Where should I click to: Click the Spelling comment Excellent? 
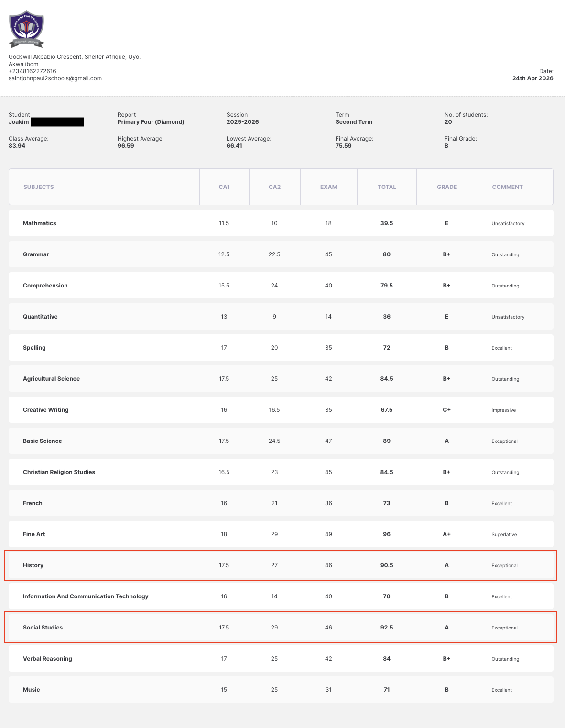[x=502, y=348]
